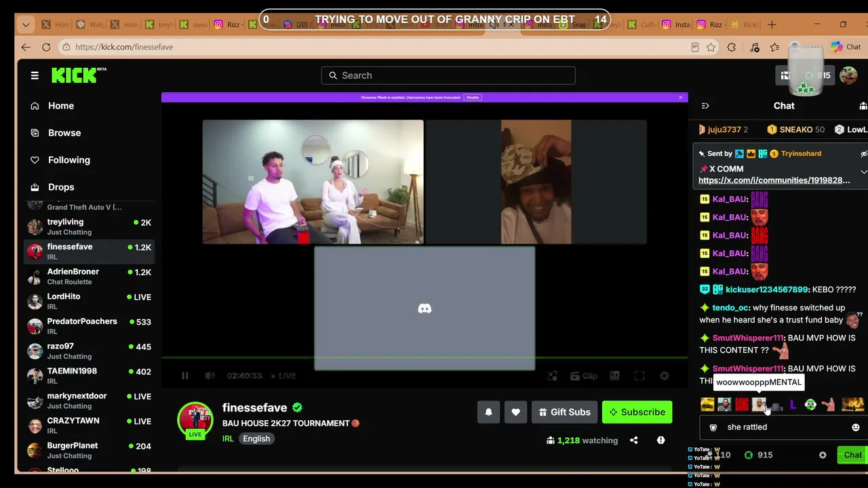Image resolution: width=868 pixels, height=488 pixels.
Task: Open razo97 channel in sidebar
Action: 90,351
